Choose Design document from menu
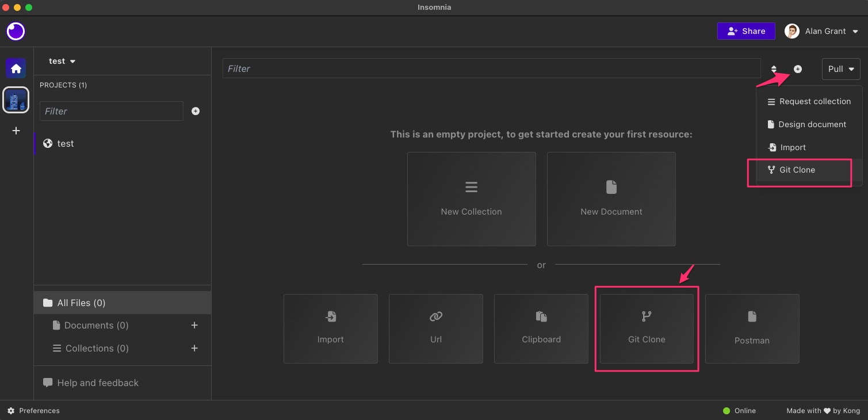The width and height of the screenshot is (868, 420). (x=809, y=124)
